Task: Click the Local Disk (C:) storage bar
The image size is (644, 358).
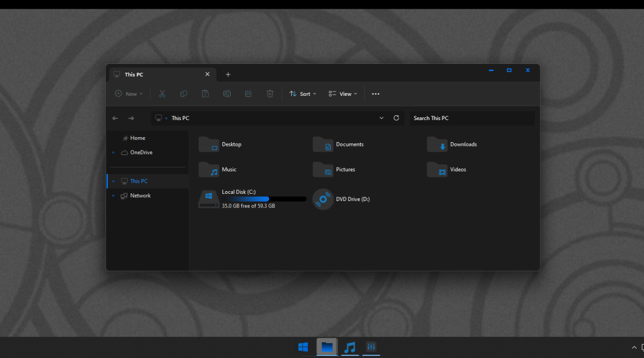Action: (264, 199)
